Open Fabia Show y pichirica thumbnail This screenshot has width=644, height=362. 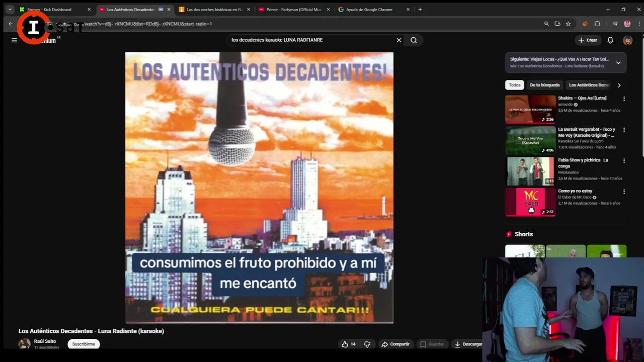[x=530, y=171]
